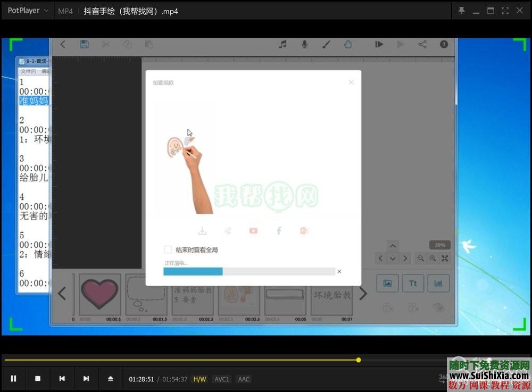Click the MP4 label in the title bar
The image size is (532, 392).
tap(65, 10)
